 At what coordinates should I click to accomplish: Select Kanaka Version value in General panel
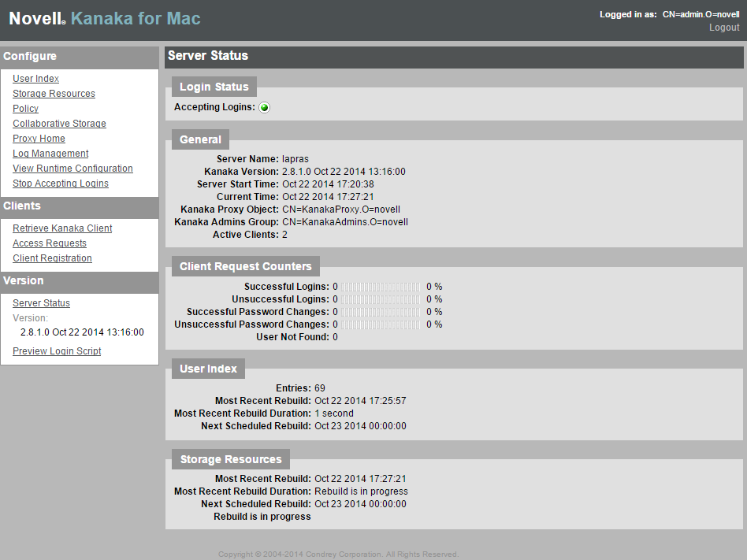[x=344, y=172]
